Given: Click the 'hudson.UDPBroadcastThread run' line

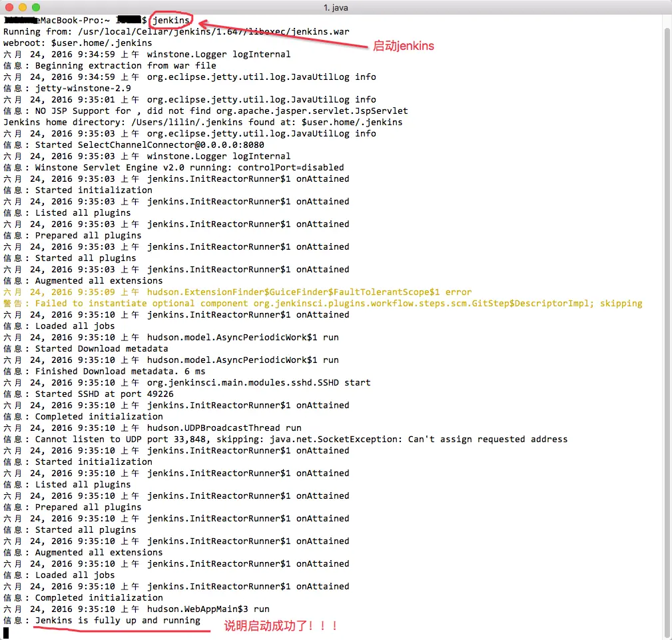Looking at the screenshot, I should point(152,428).
